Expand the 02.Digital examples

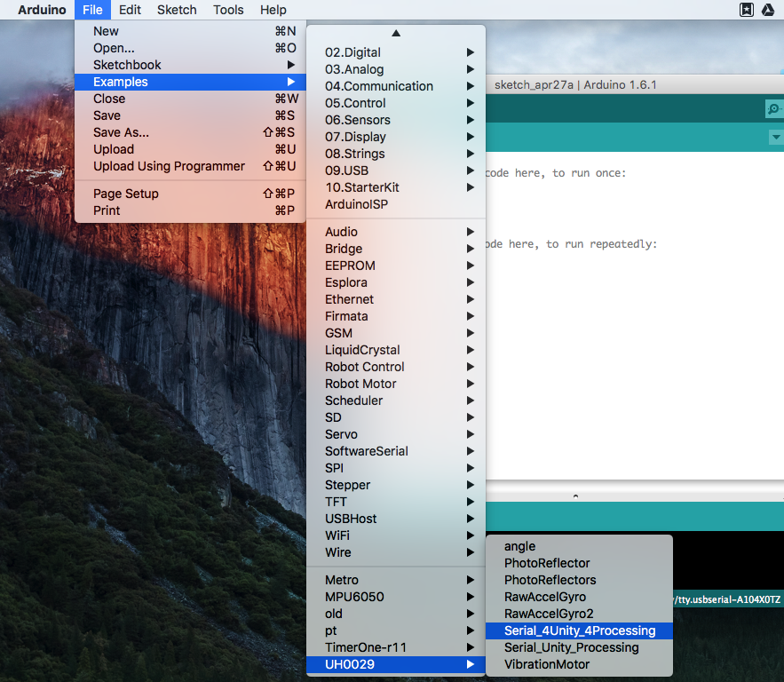tap(396, 52)
